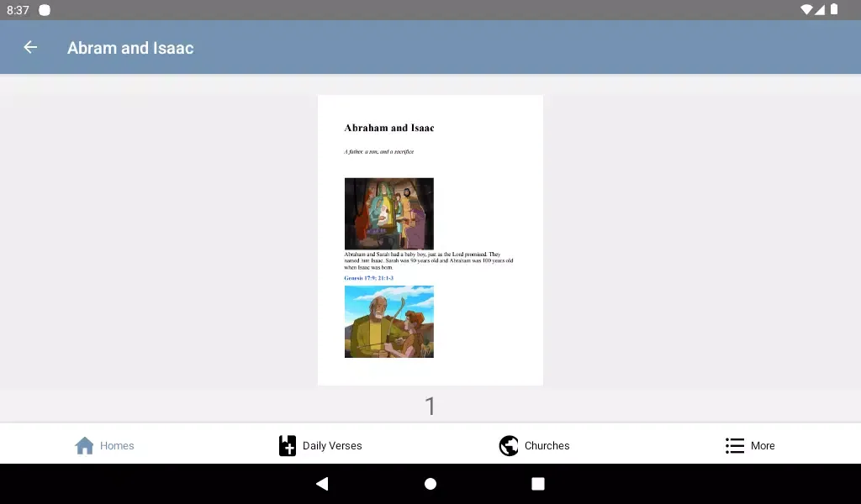This screenshot has width=861, height=504.
Task: Click the Genesis 17:9; 21:1-3 reference link
Action: (368, 278)
